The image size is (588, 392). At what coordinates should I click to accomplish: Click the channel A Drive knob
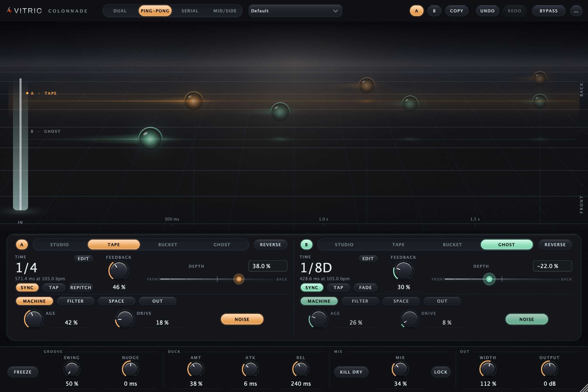(x=125, y=319)
